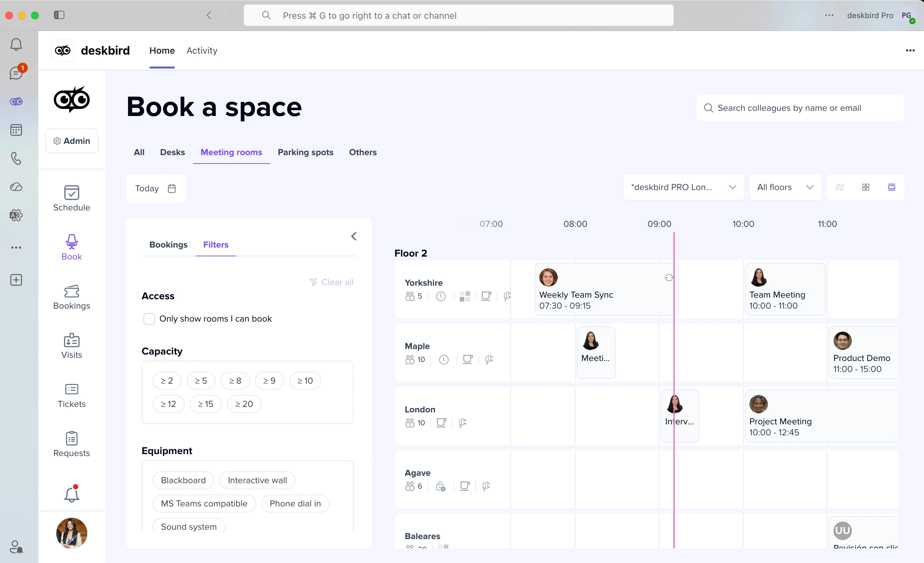Click the colleague search field

[800, 108]
